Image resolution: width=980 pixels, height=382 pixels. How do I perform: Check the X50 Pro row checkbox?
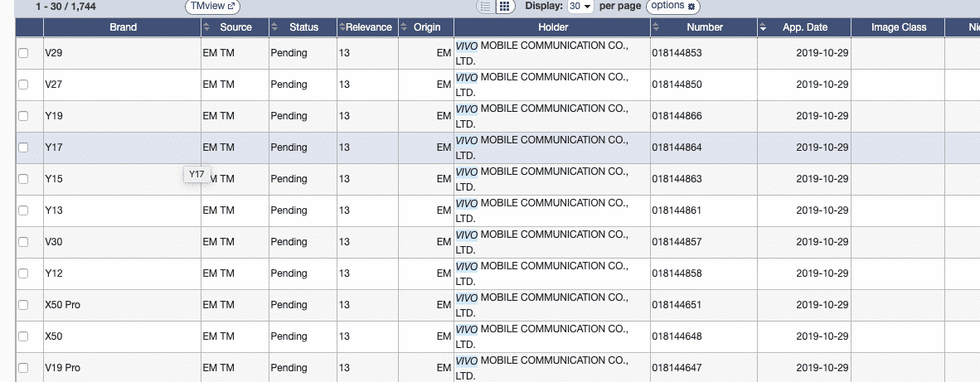pos(23,305)
